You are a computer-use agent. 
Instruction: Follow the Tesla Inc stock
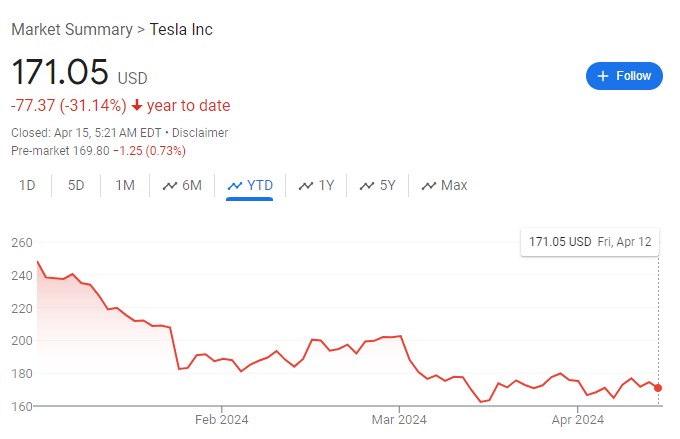[624, 76]
